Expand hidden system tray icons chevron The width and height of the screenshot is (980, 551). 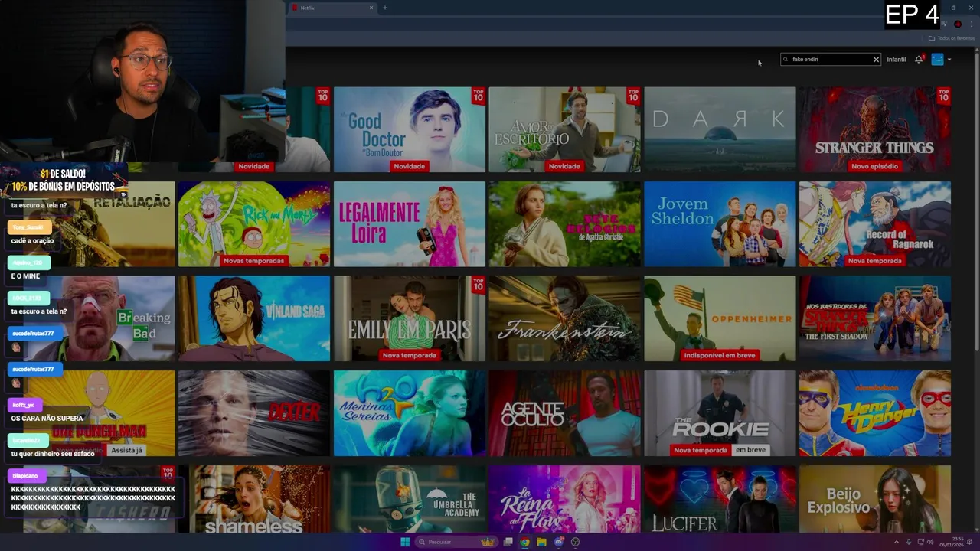[x=897, y=542]
